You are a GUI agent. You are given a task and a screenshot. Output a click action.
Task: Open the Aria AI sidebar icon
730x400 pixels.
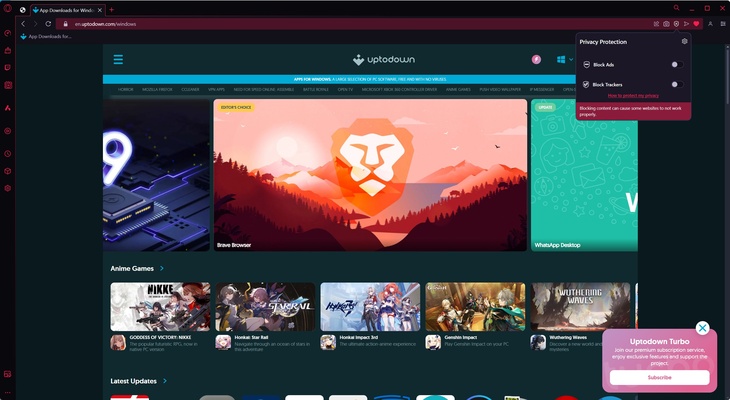7,108
